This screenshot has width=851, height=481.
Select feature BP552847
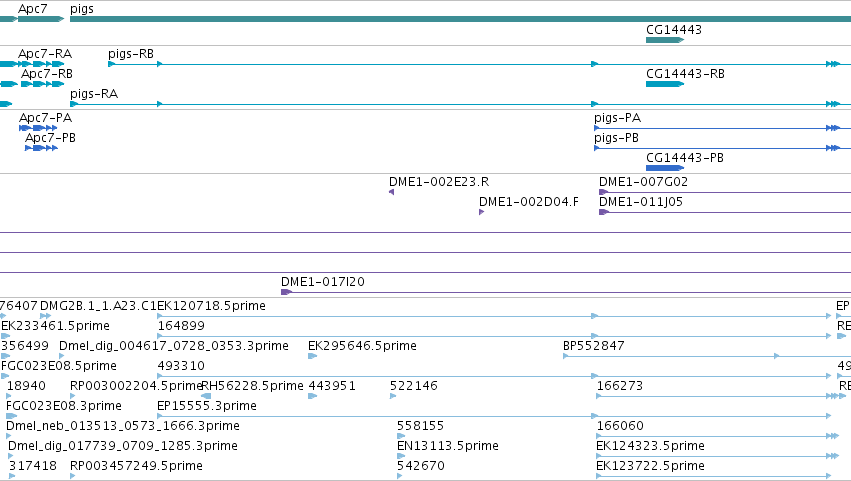(x=594, y=346)
